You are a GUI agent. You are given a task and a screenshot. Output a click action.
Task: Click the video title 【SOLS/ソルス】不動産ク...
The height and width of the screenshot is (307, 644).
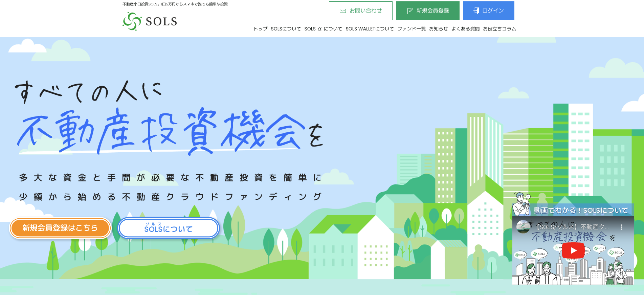pyautogui.click(x=572, y=227)
